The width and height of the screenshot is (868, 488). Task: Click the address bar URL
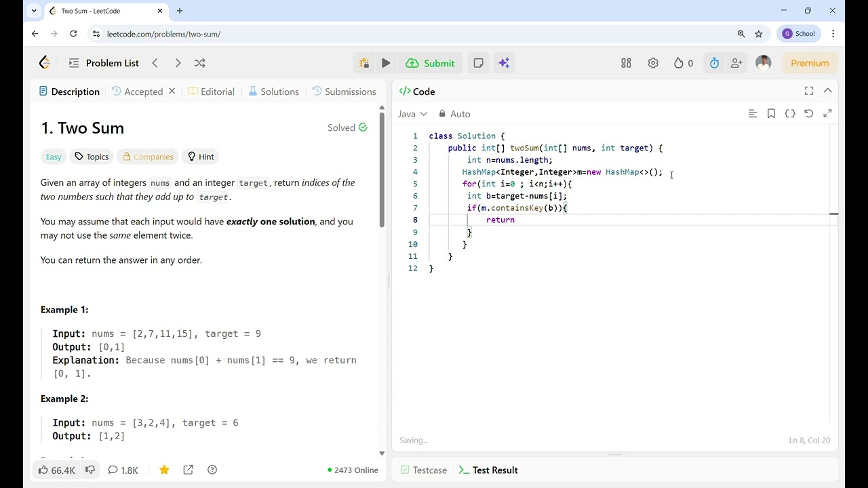pyautogui.click(x=163, y=34)
